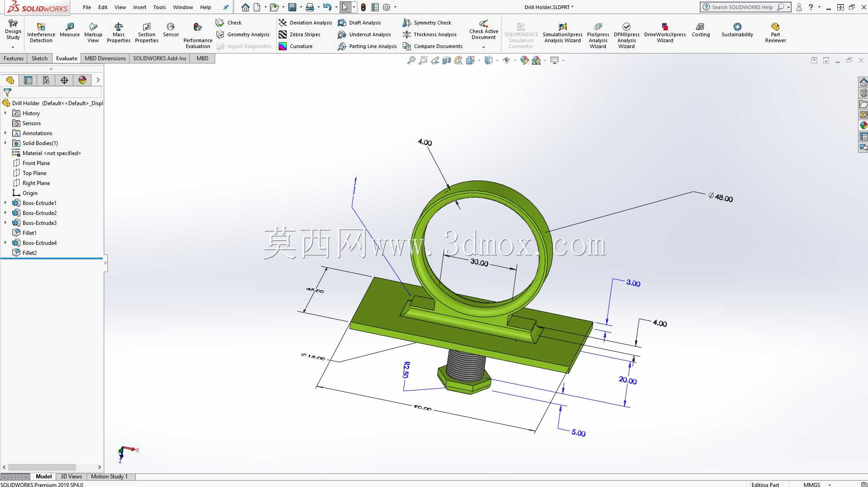Open Parting Line Analysis
The width and height of the screenshot is (868, 487).
click(367, 46)
